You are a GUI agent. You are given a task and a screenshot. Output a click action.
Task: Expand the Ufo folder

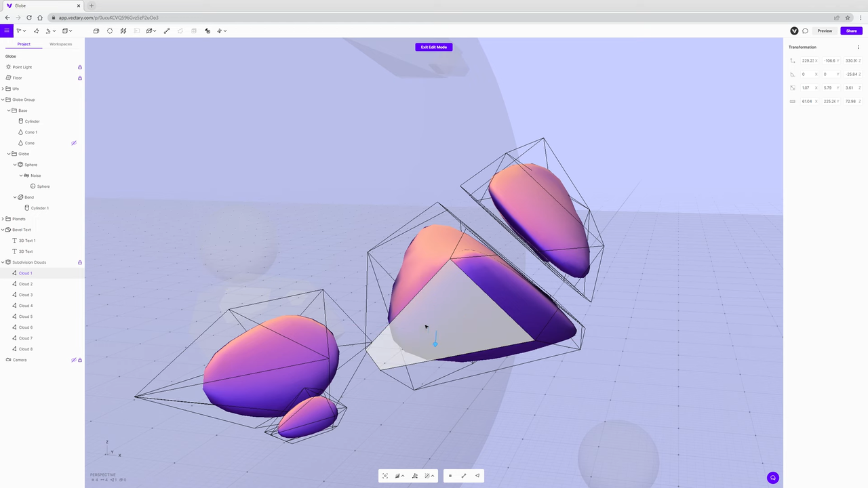pos(3,89)
